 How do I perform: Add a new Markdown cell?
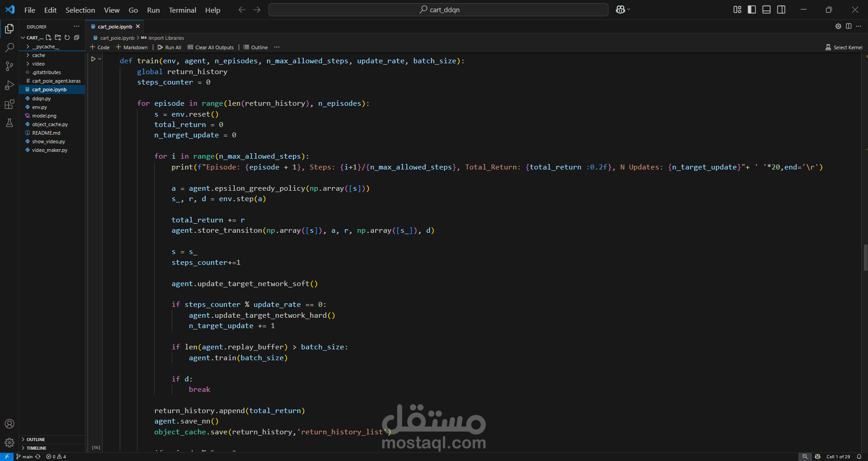point(132,47)
